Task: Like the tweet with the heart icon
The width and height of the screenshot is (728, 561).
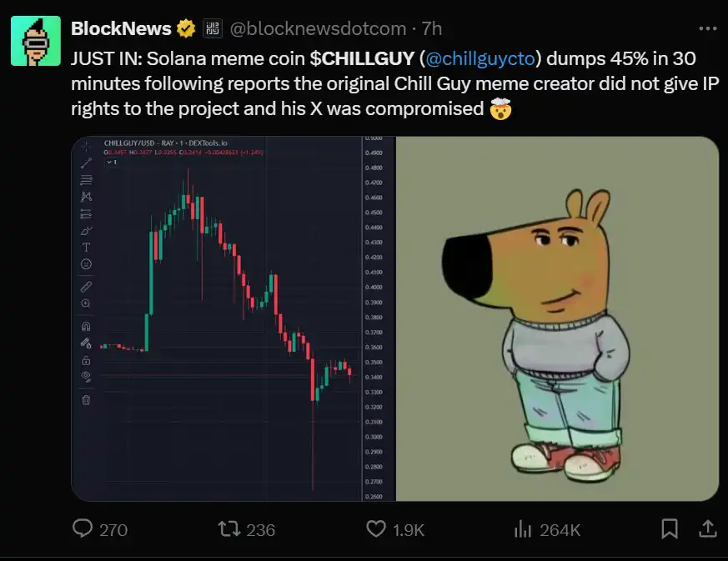Action: coord(377,528)
